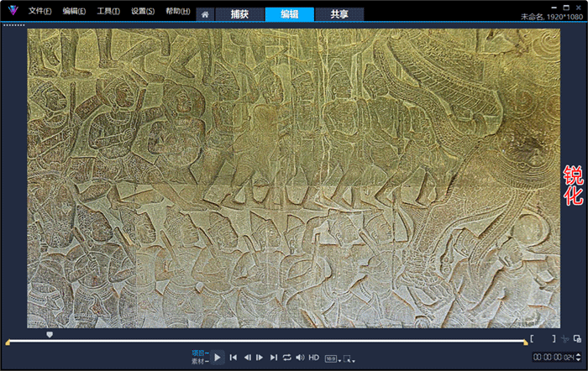Image resolution: width=588 pixels, height=371 pixels.
Task: Toggle repeat playback
Action: pyautogui.click(x=287, y=358)
